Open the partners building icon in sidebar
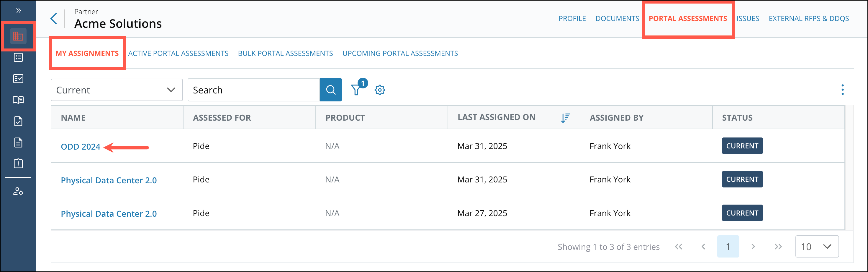The image size is (868, 272). point(18,36)
